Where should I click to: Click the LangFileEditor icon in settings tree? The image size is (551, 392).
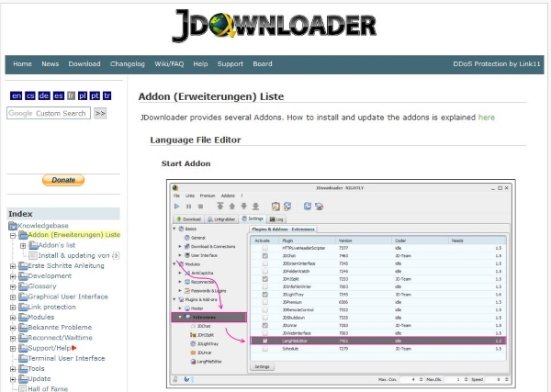[x=193, y=362]
